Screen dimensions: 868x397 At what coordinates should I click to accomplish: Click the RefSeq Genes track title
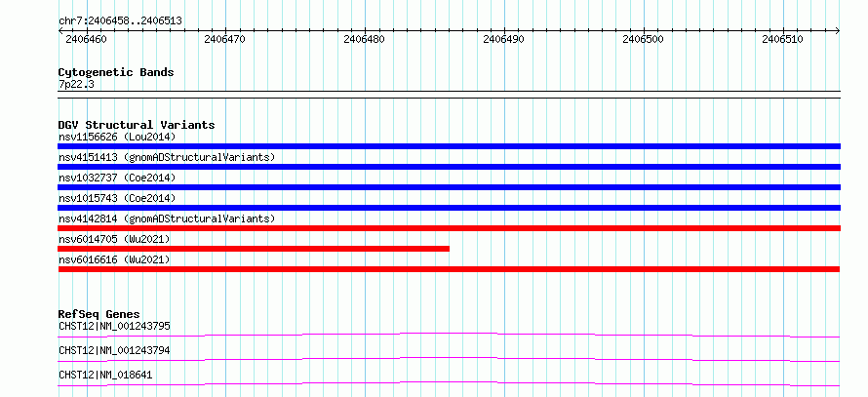point(99,314)
